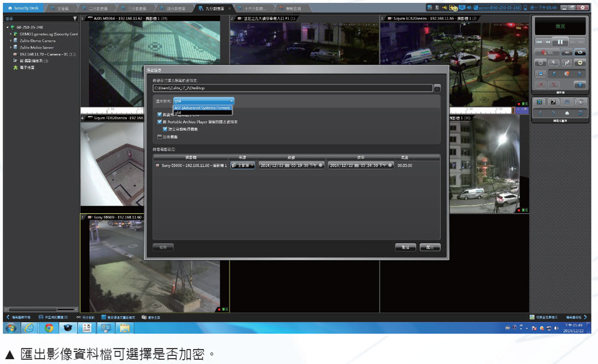The image size is (598, 364).
Task: Switch to the 十六分割畫 tab
Action: click(x=253, y=8)
